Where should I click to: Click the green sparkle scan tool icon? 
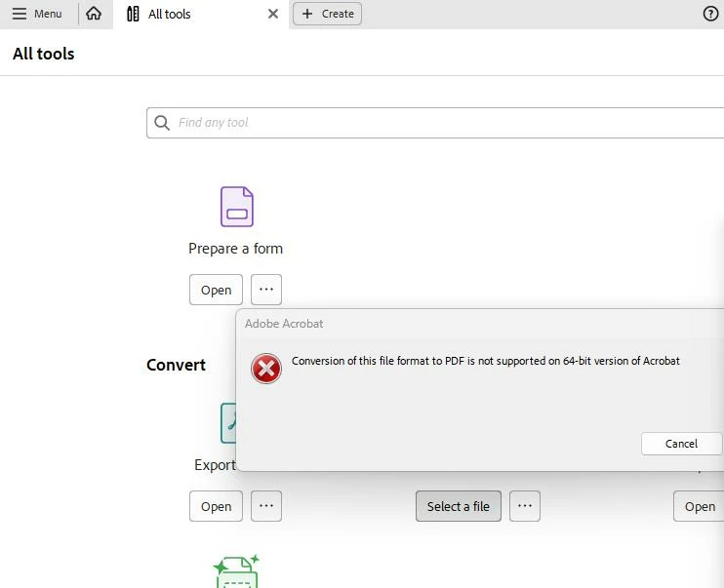click(x=236, y=571)
